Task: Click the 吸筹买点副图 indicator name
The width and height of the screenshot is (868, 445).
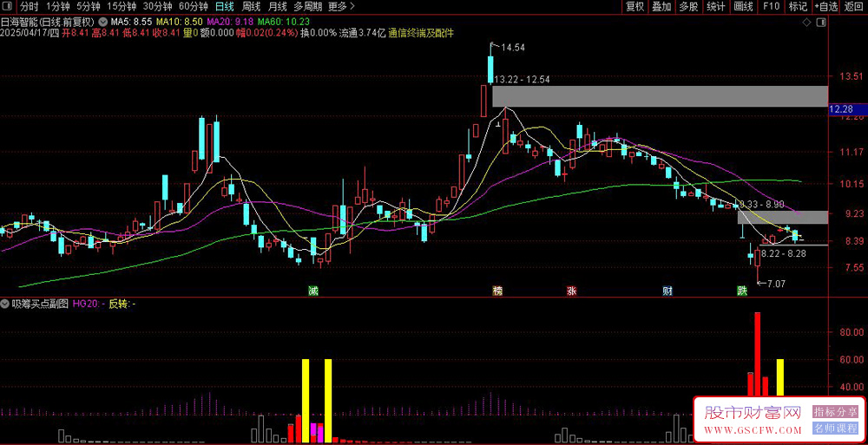Action: [40, 304]
